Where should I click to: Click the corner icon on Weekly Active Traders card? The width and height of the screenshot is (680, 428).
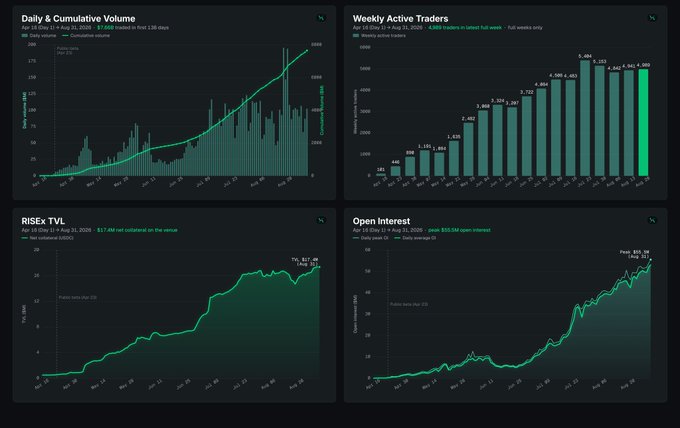[x=652, y=18]
